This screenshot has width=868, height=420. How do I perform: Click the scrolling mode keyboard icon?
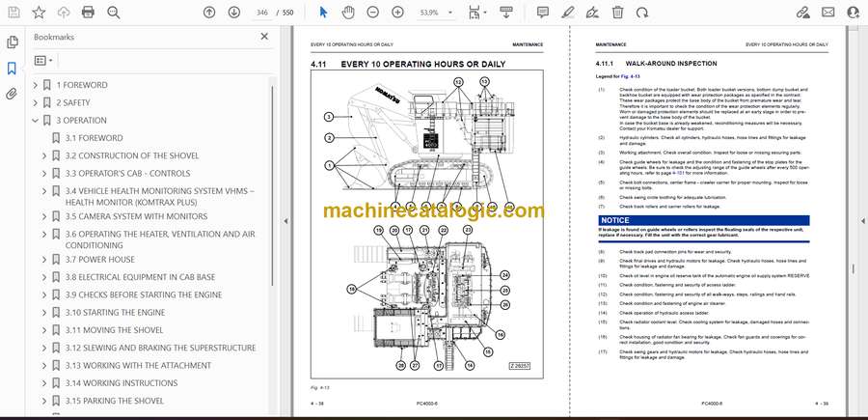click(506, 13)
